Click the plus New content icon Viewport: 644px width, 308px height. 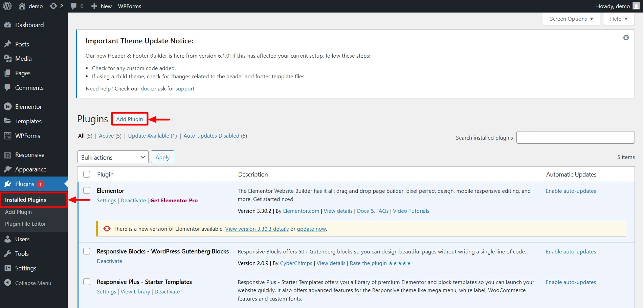coord(94,6)
